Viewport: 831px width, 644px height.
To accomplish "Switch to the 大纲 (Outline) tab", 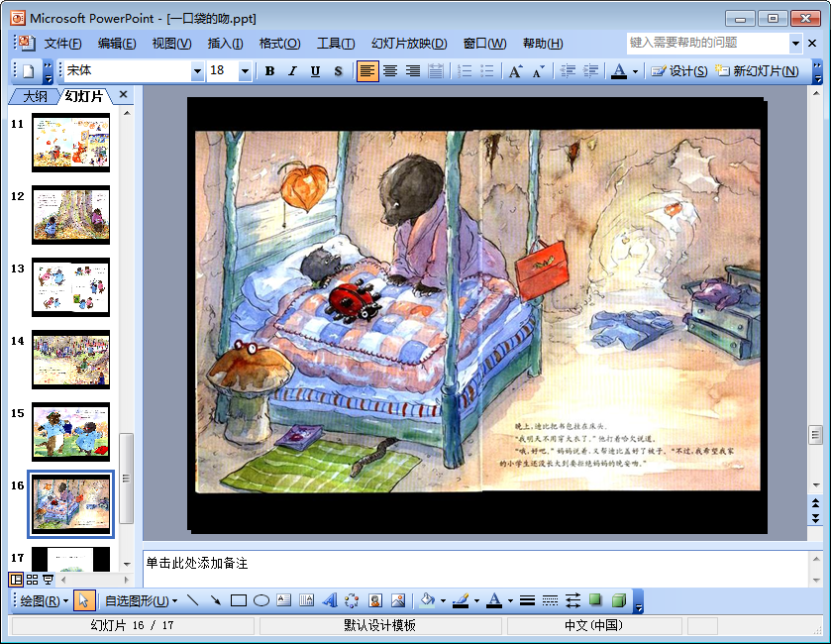I will (x=35, y=96).
